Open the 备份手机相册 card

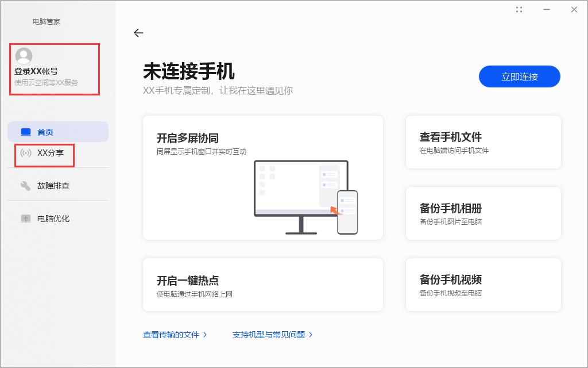[483, 213]
